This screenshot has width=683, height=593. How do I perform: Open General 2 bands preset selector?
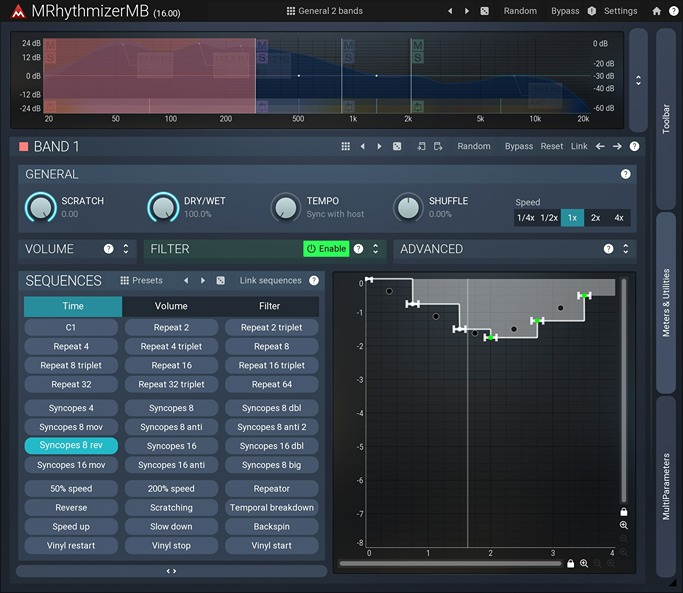(x=325, y=11)
